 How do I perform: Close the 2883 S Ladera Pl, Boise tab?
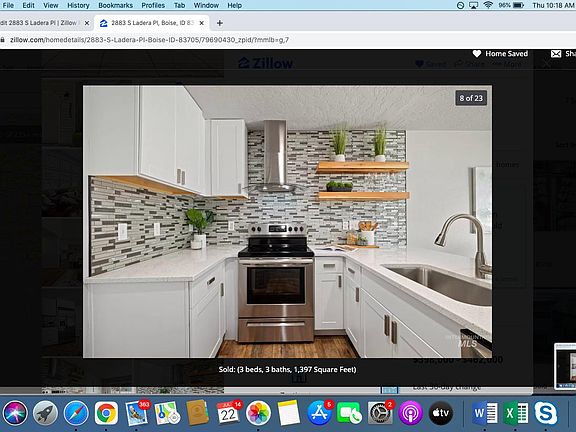[202, 23]
